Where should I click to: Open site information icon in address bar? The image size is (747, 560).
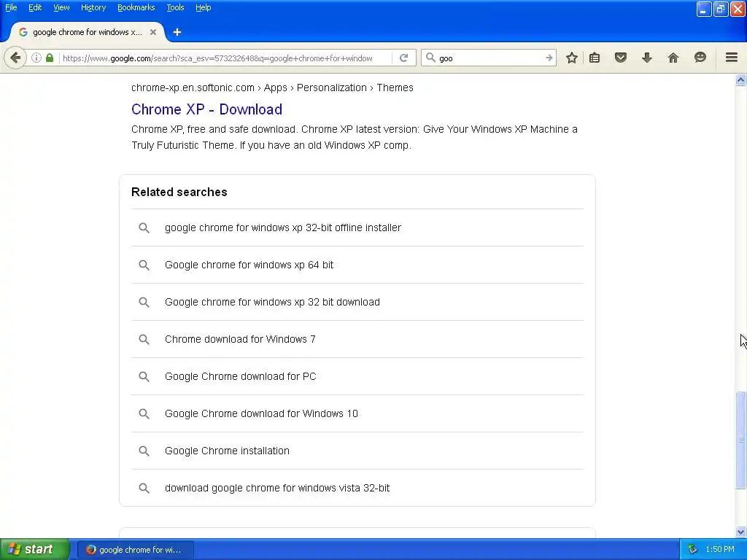tap(36, 58)
